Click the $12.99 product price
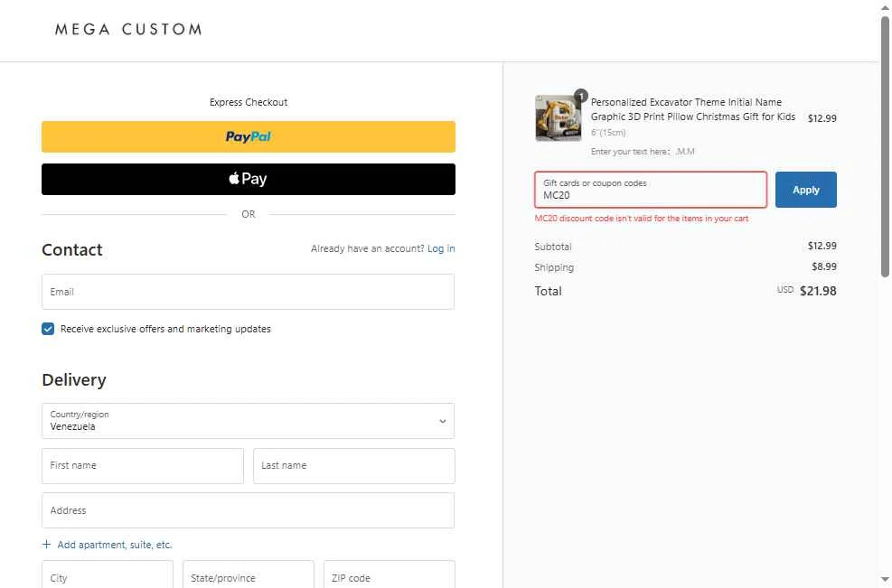The width and height of the screenshot is (892, 588). click(822, 118)
